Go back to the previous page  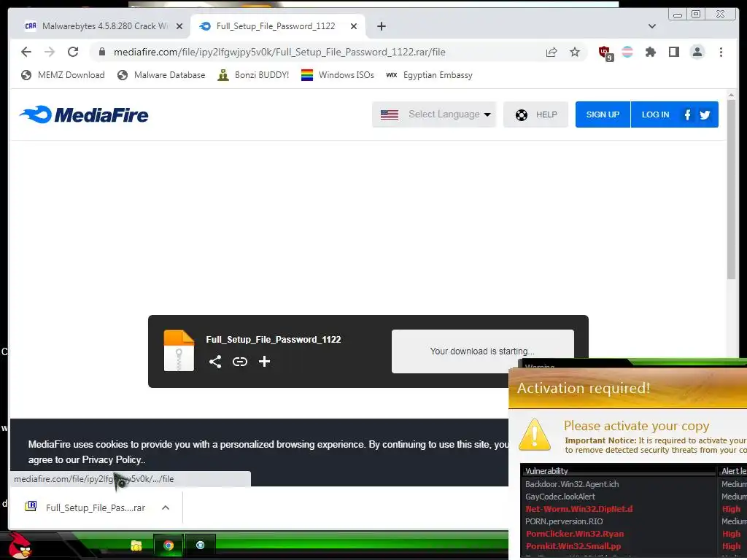pyautogui.click(x=26, y=52)
